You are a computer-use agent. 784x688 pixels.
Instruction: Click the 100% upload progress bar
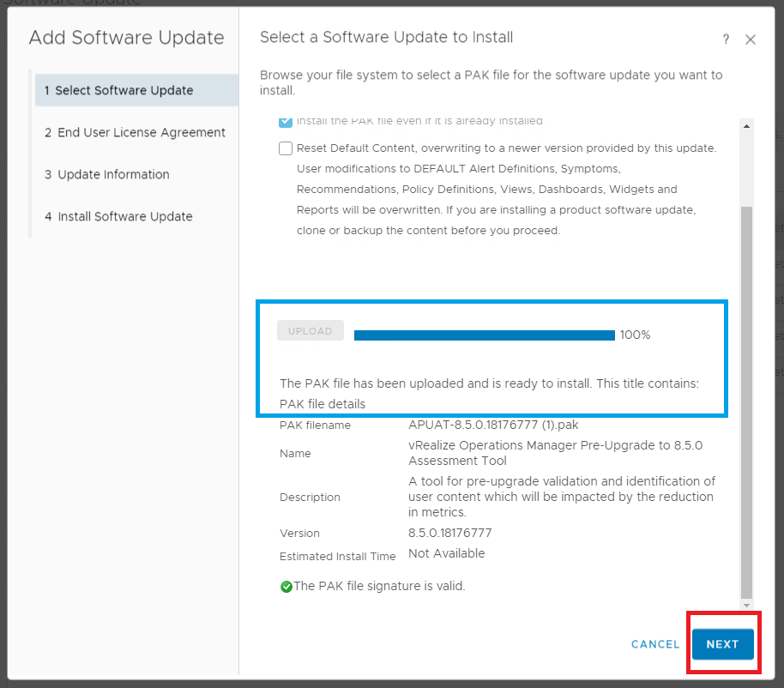(484, 335)
